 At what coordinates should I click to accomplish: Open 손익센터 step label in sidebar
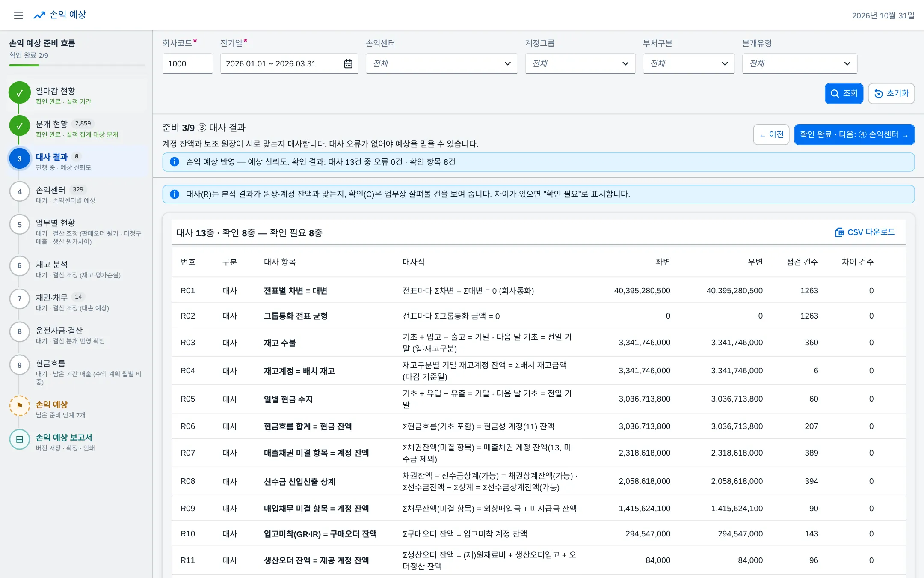click(50, 190)
